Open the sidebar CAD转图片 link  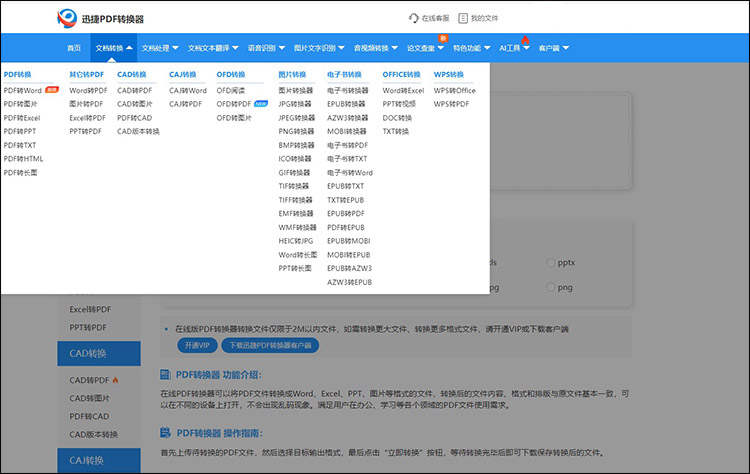89,398
